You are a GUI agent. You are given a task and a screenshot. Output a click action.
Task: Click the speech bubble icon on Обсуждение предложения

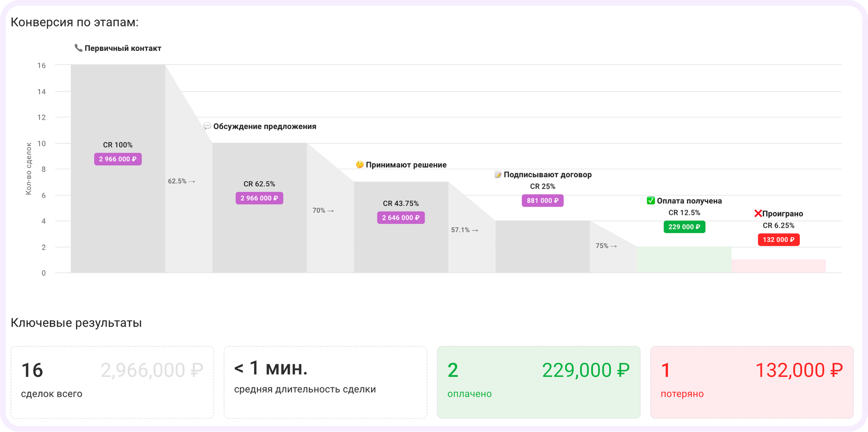point(208,126)
